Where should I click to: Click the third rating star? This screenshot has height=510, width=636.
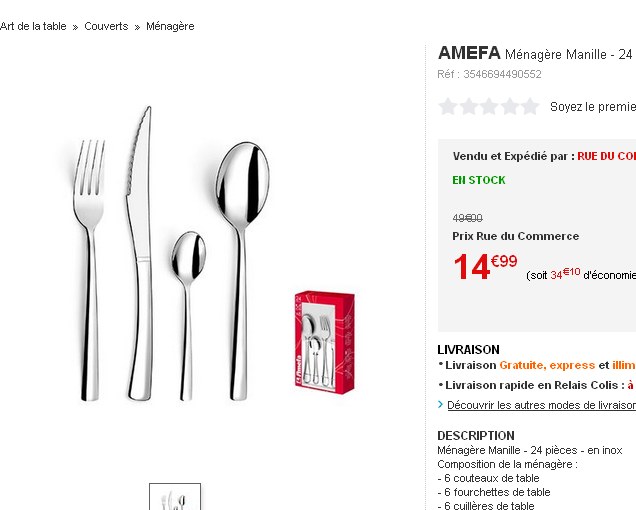tap(489, 107)
